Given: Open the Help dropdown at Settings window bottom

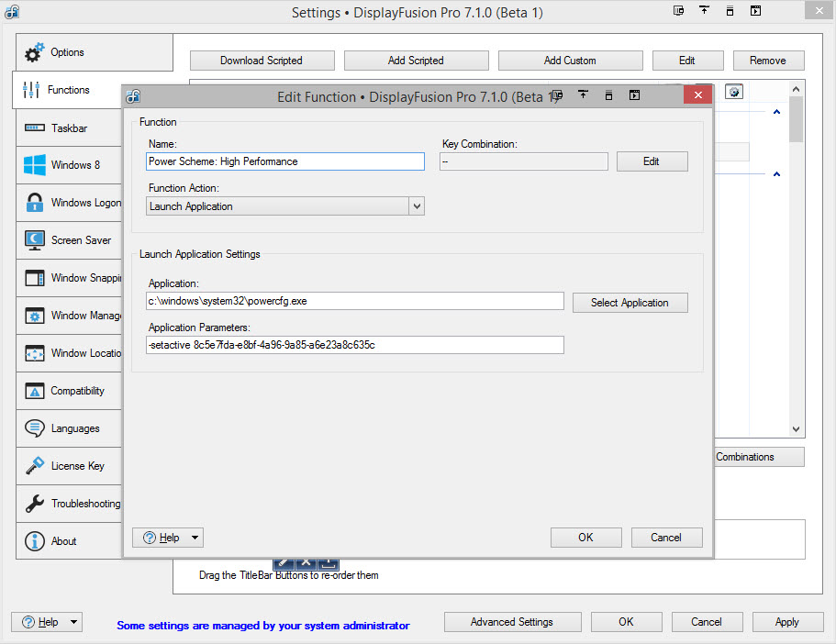Looking at the screenshot, I should (x=46, y=622).
